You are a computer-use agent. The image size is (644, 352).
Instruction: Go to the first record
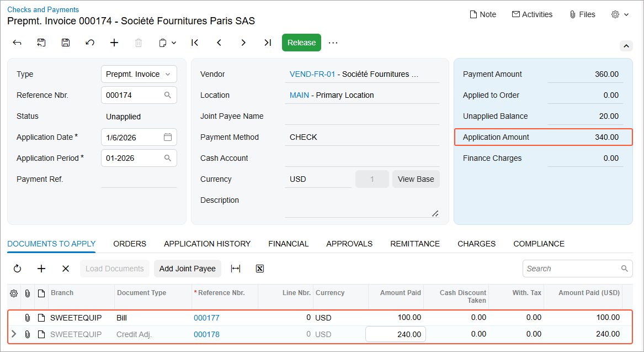click(195, 43)
